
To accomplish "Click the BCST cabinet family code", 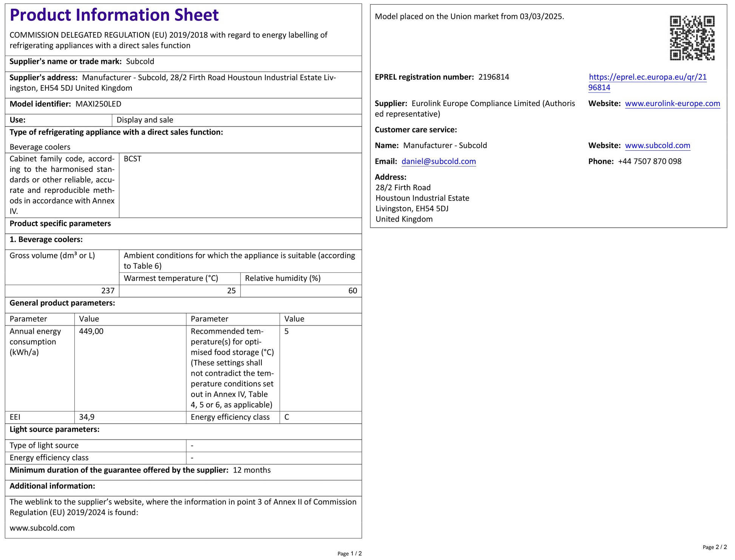I will pyautogui.click(x=133, y=159).
